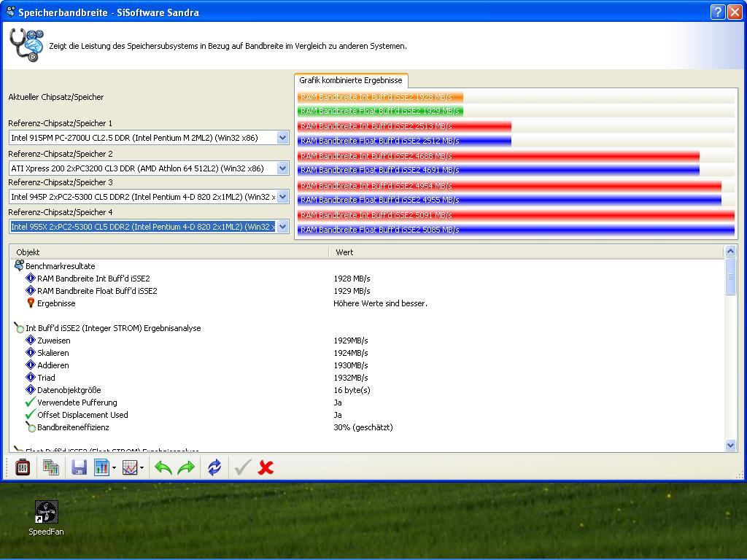Click the Sandra title bar application icon

(10, 12)
